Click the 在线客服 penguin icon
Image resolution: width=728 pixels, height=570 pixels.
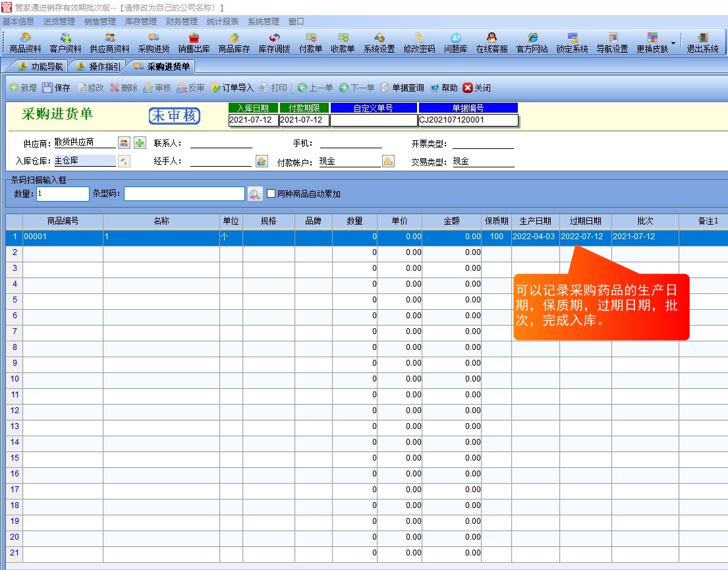click(491, 43)
